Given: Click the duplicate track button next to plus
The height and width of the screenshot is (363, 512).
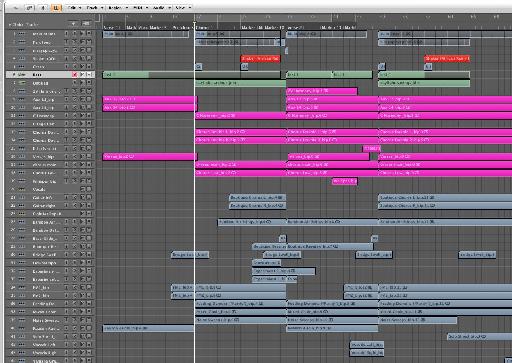Looking at the screenshot, I should tap(86, 24).
